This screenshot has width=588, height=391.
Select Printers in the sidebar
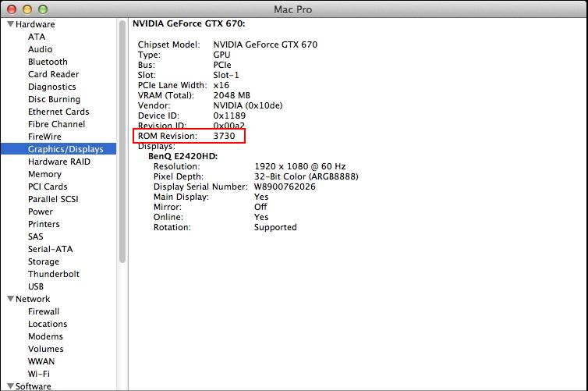(x=44, y=224)
